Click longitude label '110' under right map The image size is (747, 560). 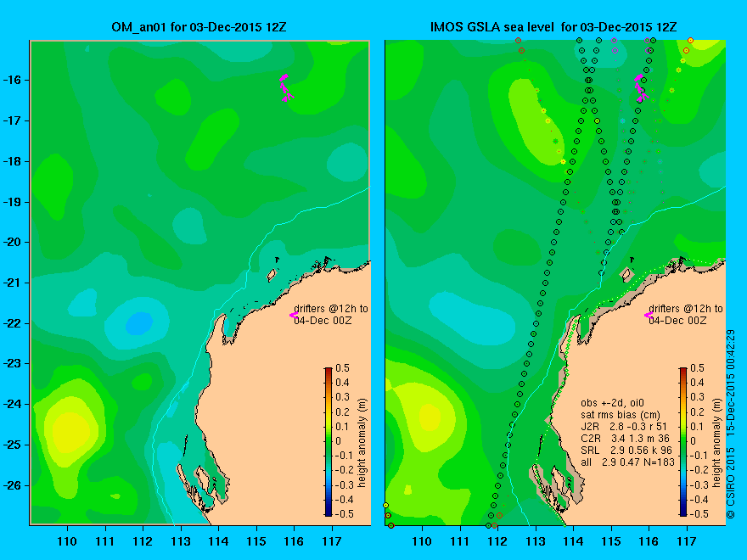tap(422, 541)
